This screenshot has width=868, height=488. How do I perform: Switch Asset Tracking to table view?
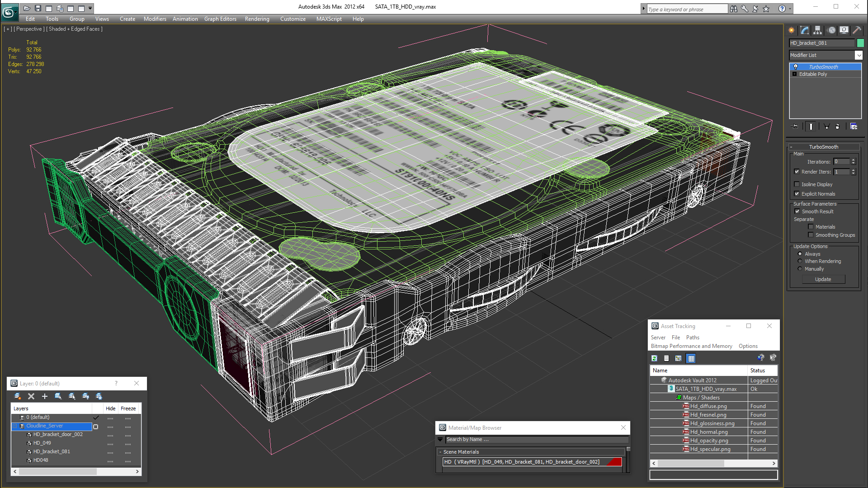click(691, 358)
